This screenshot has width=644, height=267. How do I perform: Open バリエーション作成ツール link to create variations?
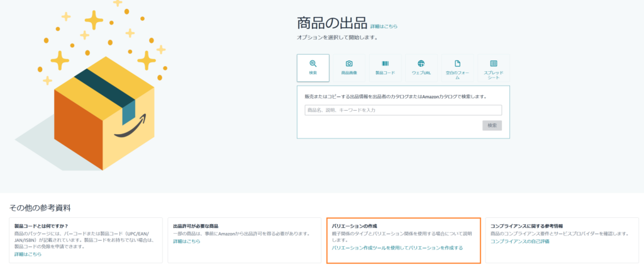[x=397, y=247]
